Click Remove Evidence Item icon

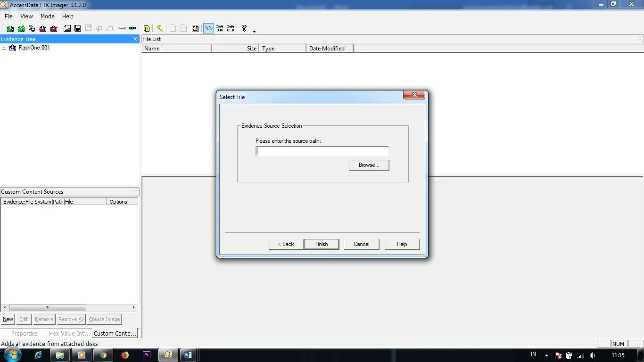[42, 29]
